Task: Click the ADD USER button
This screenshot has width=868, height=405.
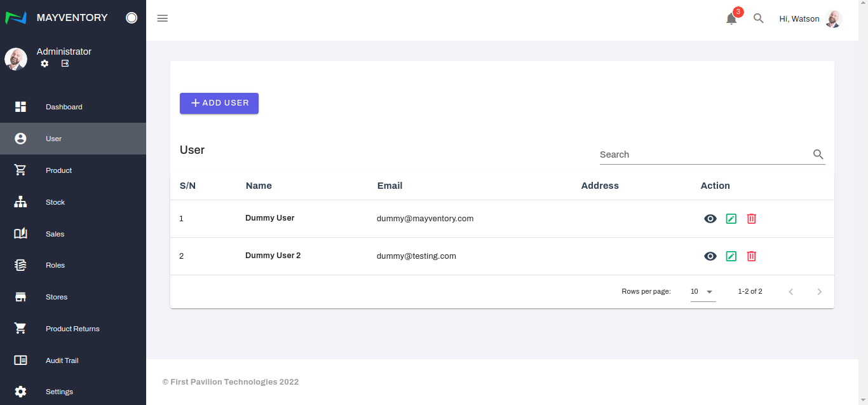Action: 219,103
